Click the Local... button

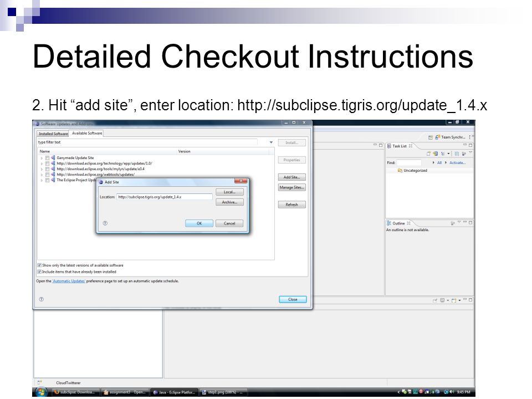(229, 192)
